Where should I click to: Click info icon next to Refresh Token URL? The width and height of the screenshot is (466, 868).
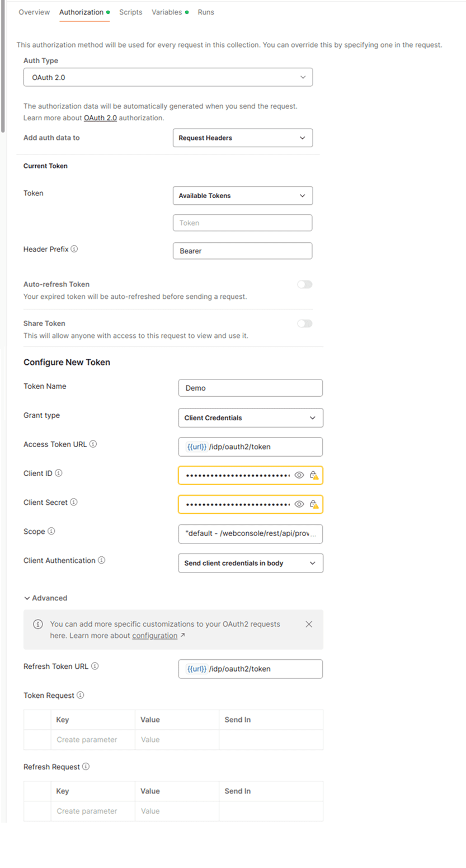[95, 667]
